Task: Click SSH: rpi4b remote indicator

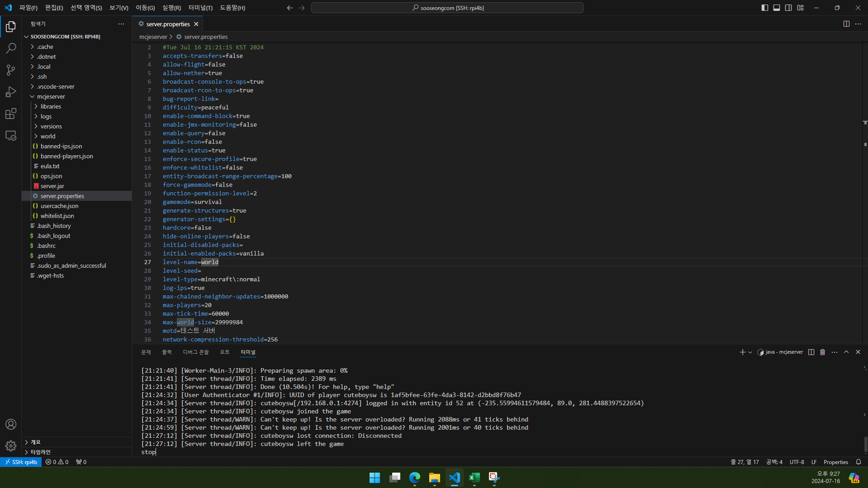Action: coord(21,462)
